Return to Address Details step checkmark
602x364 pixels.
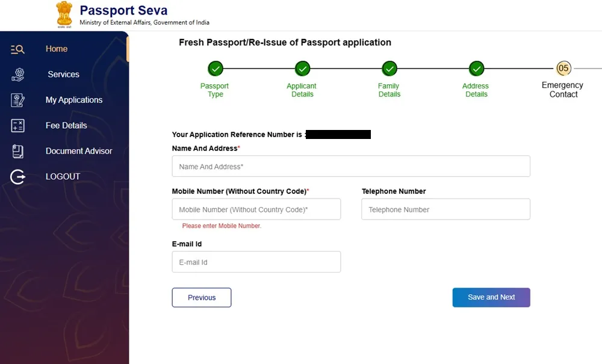476,68
